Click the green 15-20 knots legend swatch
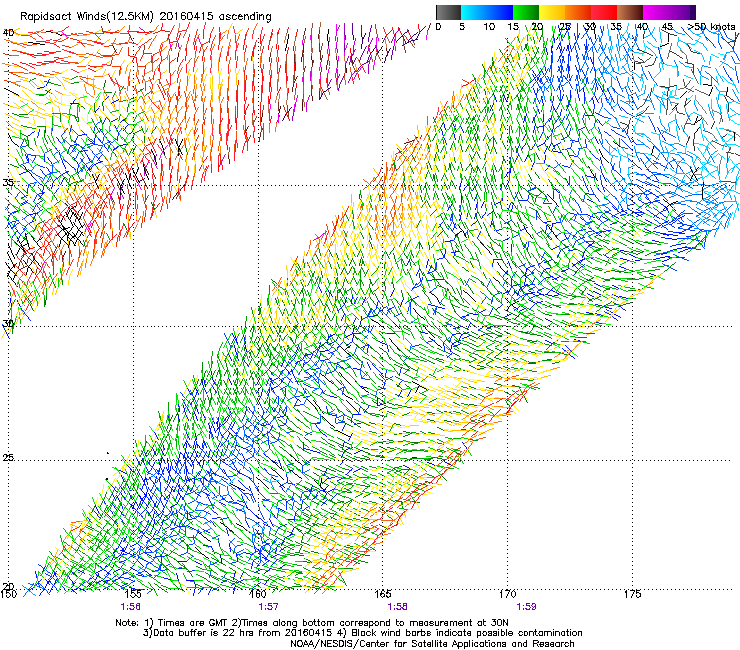740x650 pixels. pyautogui.click(x=526, y=12)
